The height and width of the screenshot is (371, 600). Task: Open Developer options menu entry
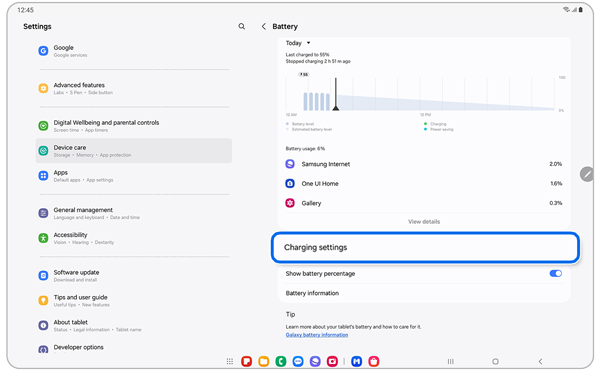click(x=134, y=347)
